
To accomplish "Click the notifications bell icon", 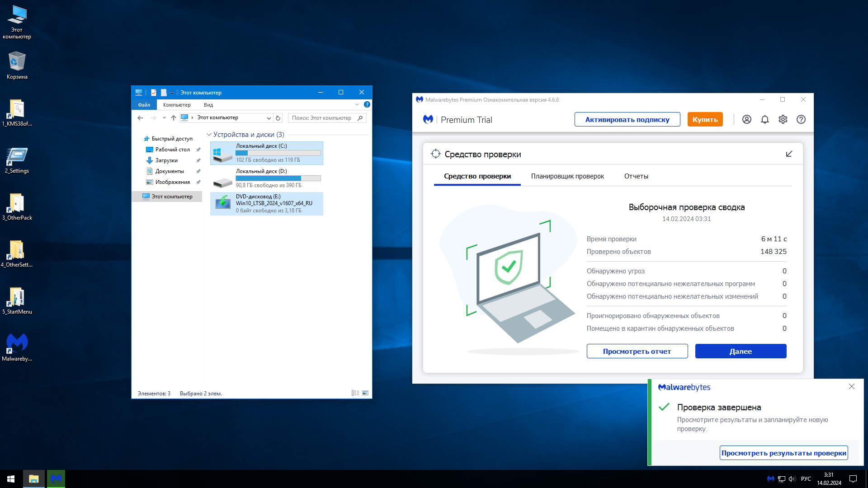I will (764, 119).
